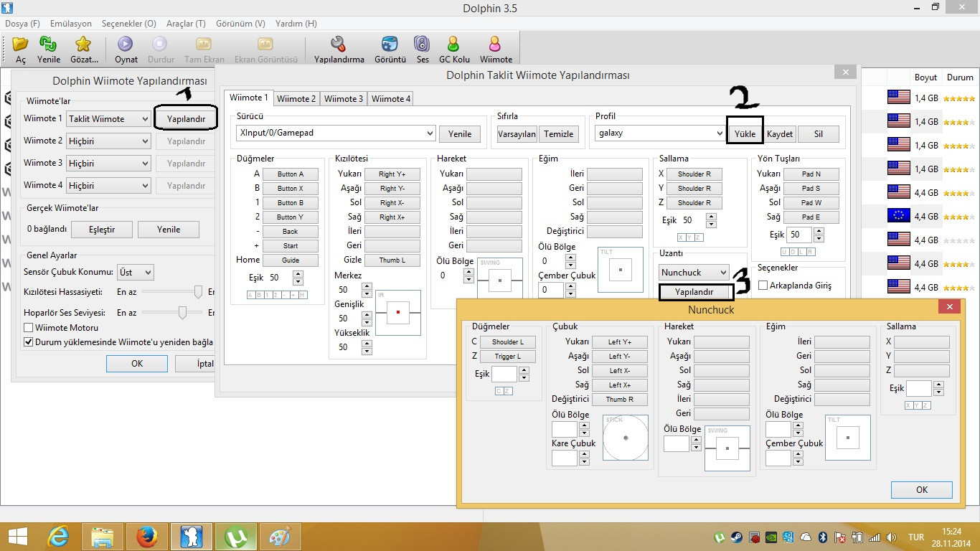The height and width of the screenshot is (551, 980).
Task: Click the Kaydet profile save button
Action: coord(780,134)
